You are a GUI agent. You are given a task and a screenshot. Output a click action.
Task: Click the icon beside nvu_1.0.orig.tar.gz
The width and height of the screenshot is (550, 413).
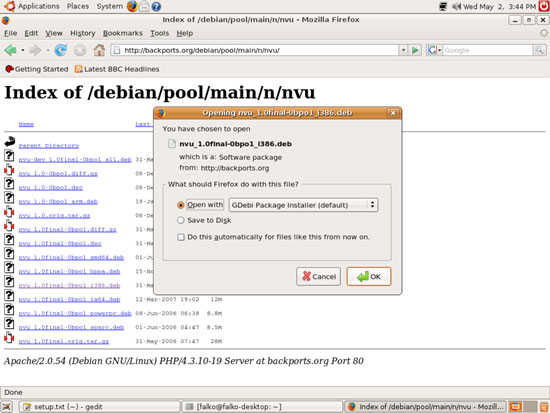pos(9,212)
